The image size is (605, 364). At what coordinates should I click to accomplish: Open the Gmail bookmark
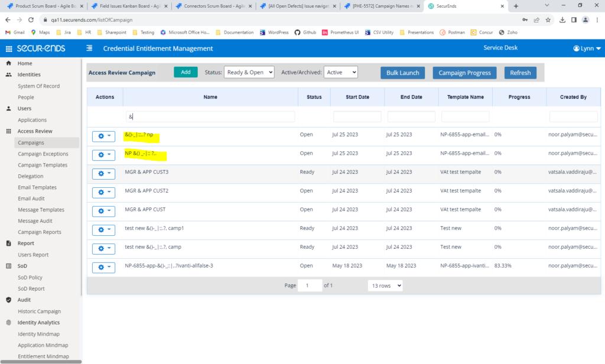click(15, 32)
